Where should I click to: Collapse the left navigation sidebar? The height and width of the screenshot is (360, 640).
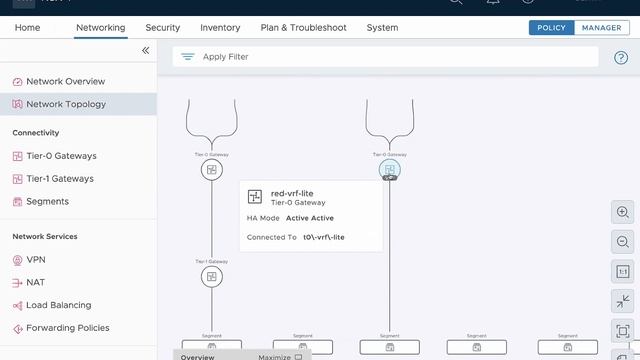point(145,51)
